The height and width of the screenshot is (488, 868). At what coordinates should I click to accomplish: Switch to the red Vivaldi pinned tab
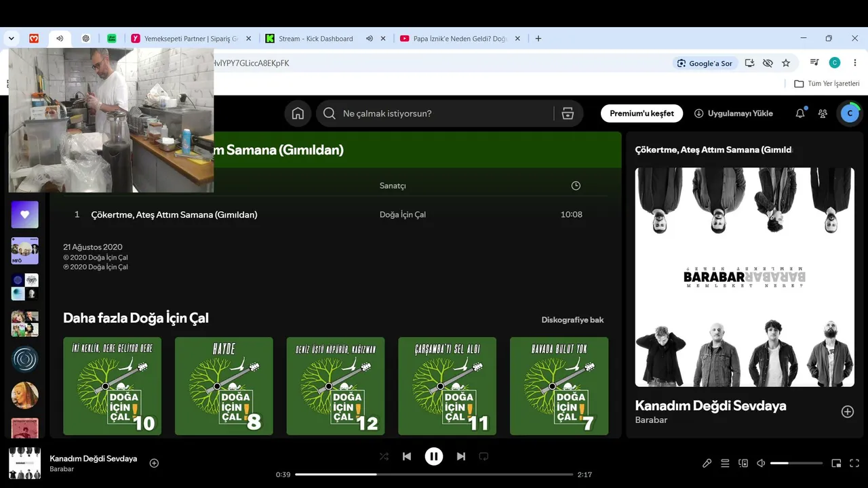34,39
